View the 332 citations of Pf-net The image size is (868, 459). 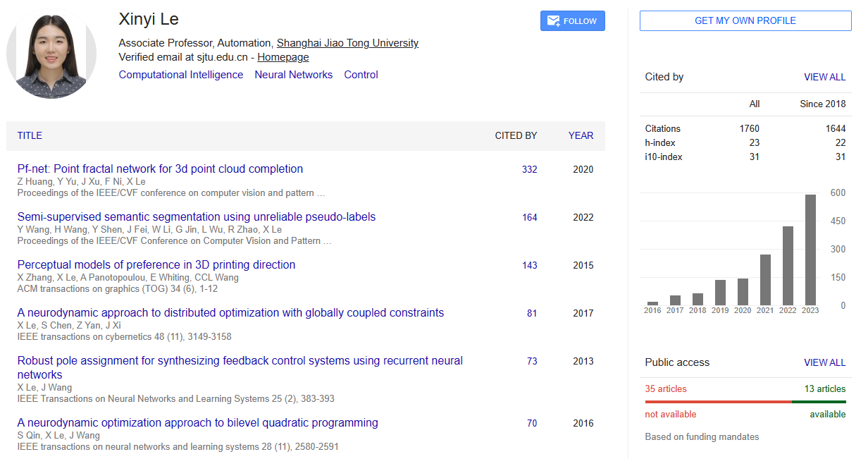(x=529, y=169)
